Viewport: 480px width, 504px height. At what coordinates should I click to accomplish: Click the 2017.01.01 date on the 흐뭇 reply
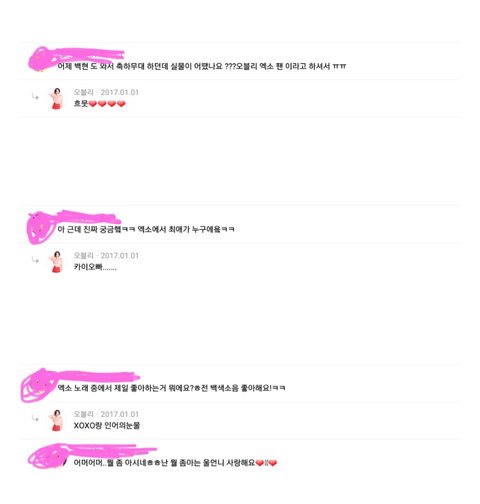click(x=120, y=92)
